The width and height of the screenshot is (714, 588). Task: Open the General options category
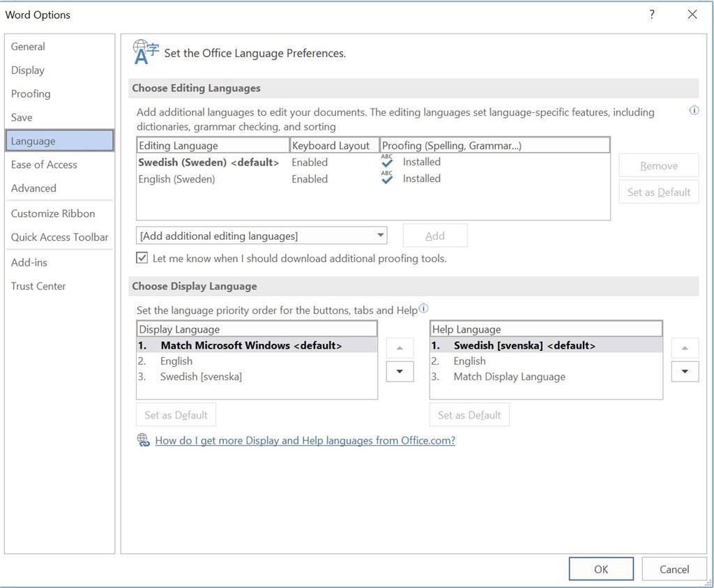(60, 47)
